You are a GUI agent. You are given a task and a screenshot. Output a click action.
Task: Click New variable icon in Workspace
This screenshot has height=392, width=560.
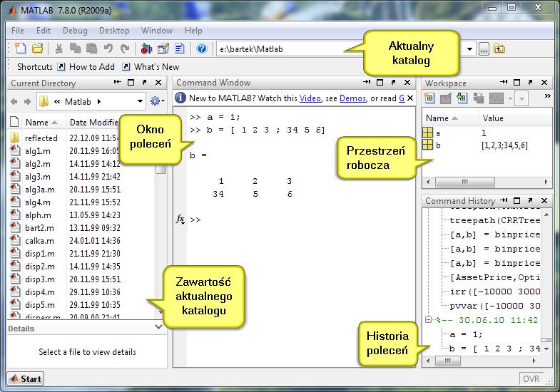pos(429,98)
